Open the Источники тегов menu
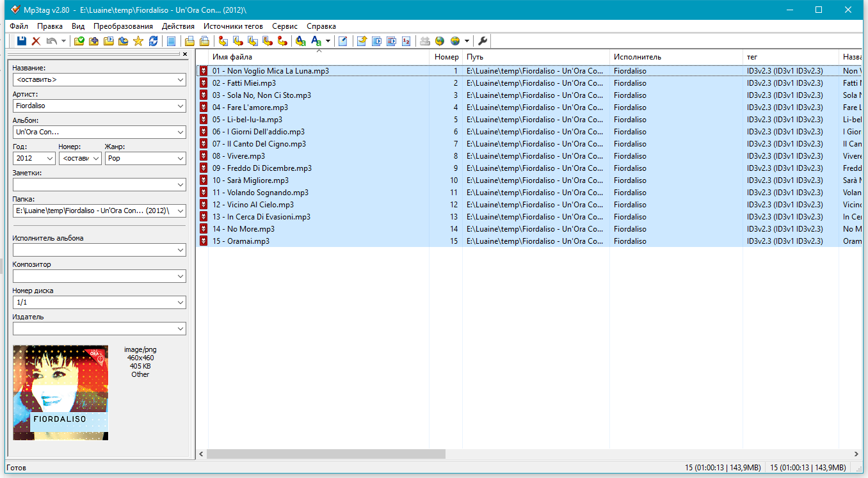The width and height of the screenshot is (868, 478). click(x=233, y=26)
